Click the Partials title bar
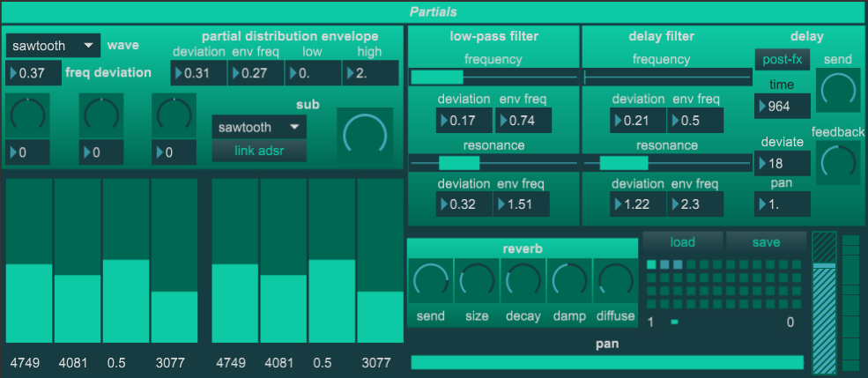The width and height of the screenshot is (868, 378). pos(434,11)
